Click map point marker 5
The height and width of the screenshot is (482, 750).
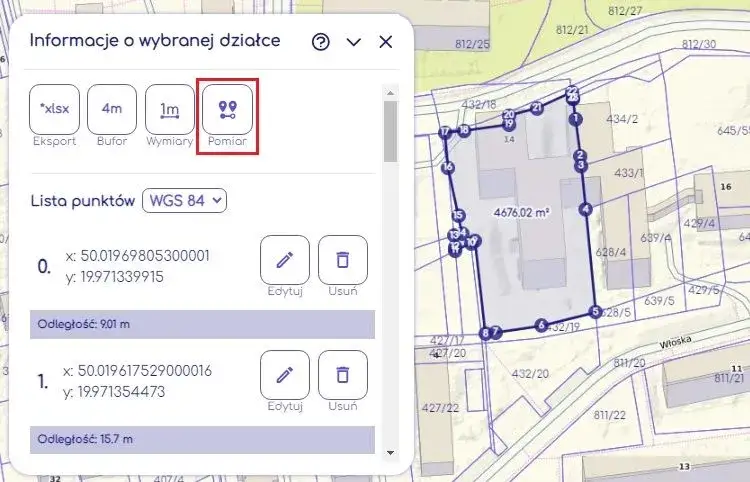(595, 312)
